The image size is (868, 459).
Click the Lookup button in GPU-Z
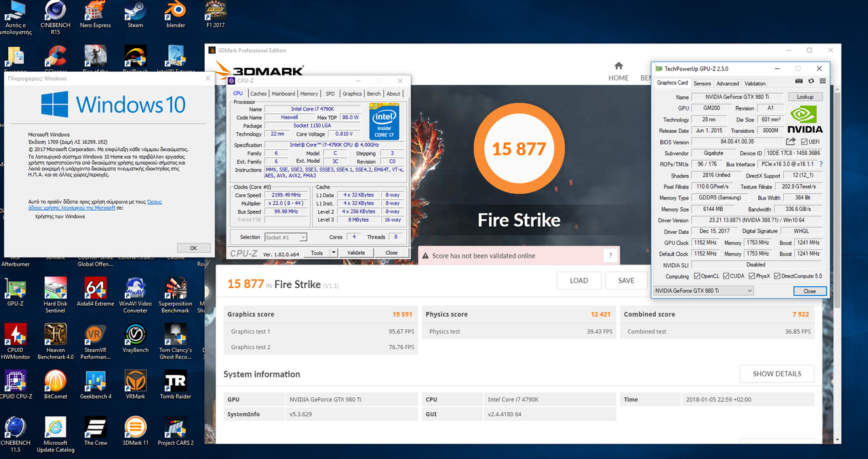tap(805, 97)
